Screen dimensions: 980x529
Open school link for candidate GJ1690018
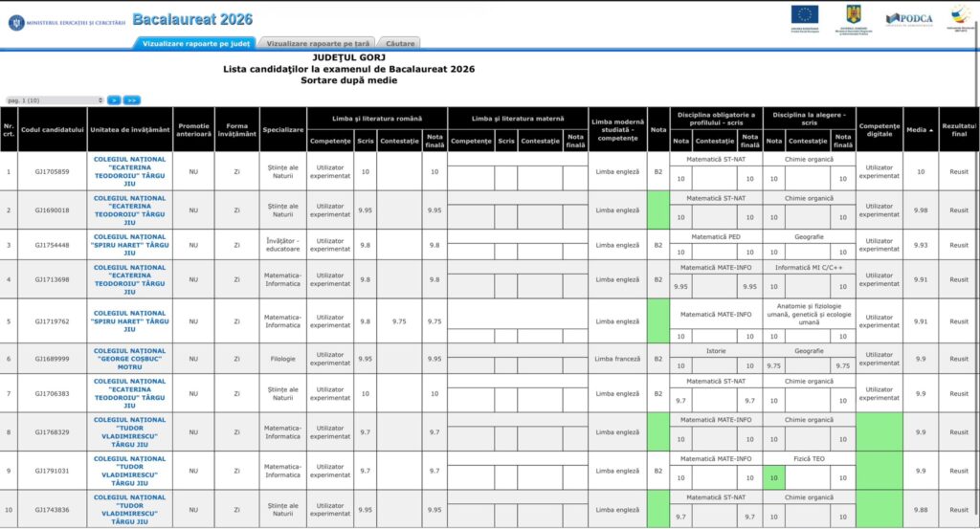(129, 209)
